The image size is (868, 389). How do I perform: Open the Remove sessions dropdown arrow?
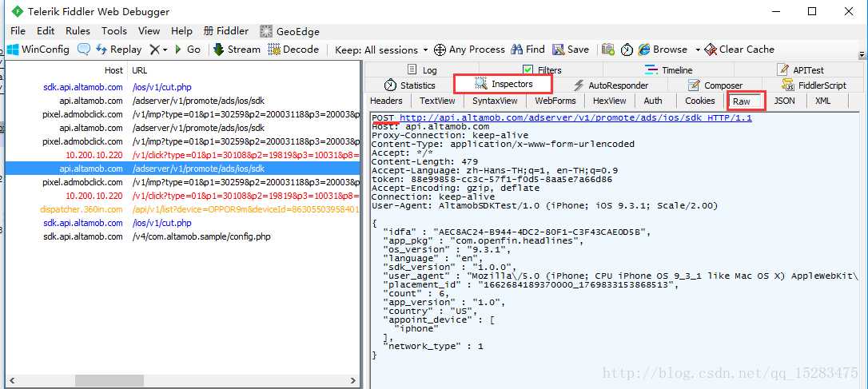coord(165,50)
